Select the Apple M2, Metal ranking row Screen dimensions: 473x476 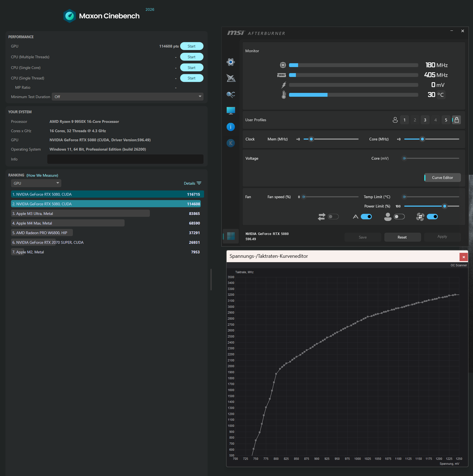[x=108, y=252]
